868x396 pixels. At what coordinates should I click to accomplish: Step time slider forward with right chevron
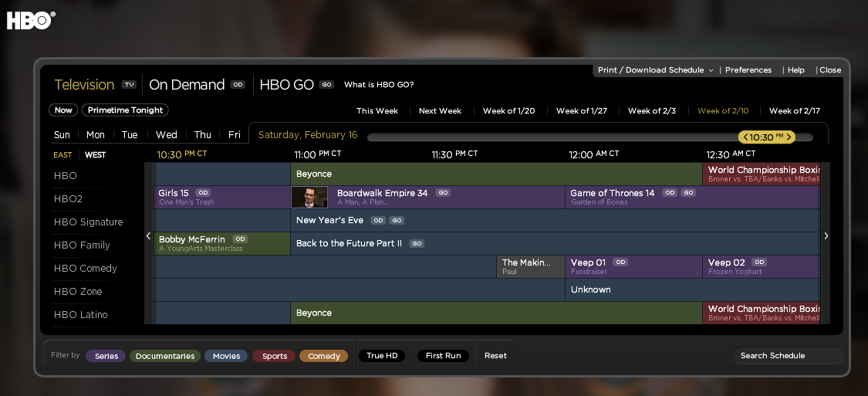point(789,137)
